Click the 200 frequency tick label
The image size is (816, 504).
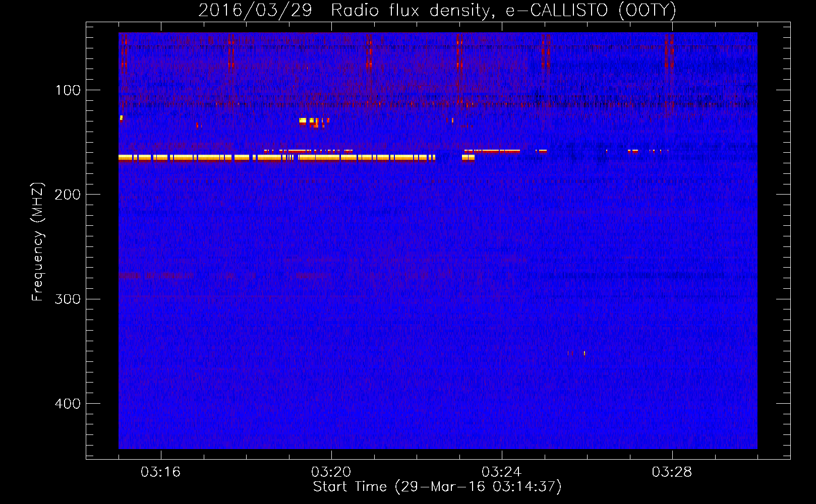point(68,195)
